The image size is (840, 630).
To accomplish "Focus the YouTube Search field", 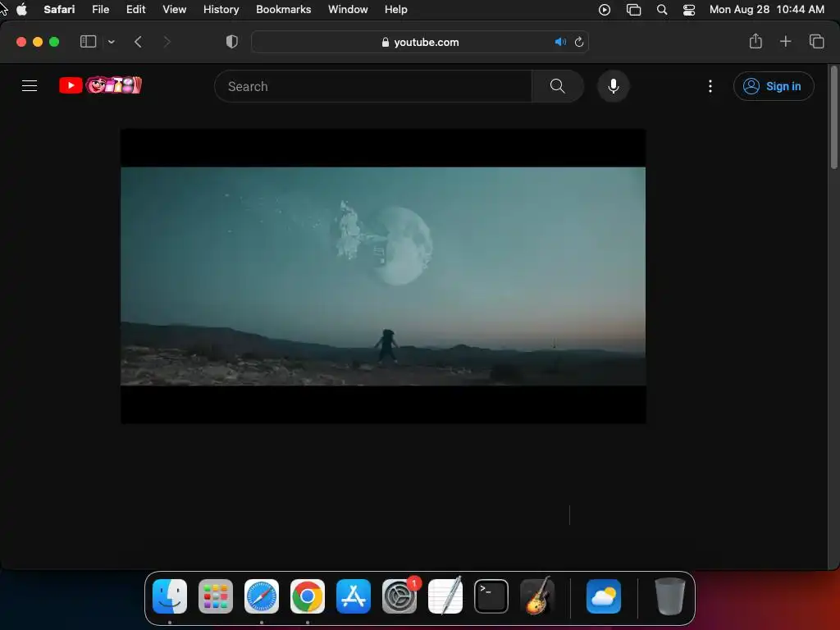I will pyautogui.click(x=373, y=86).
